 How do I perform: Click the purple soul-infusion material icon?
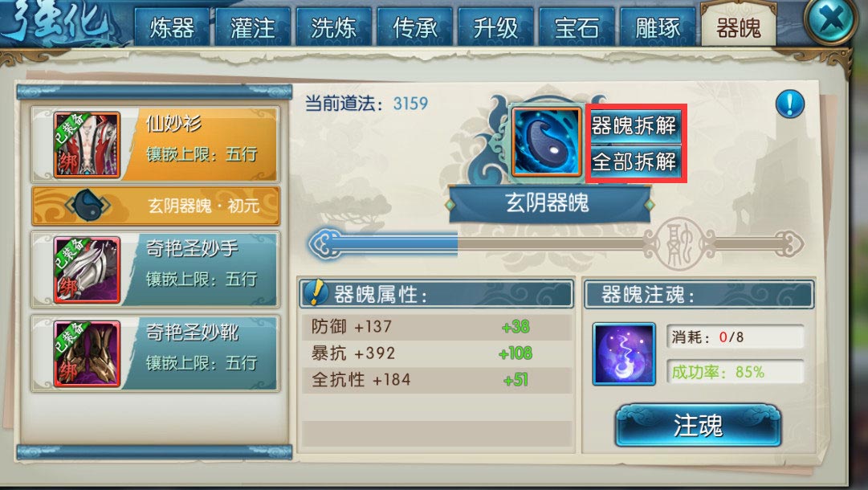(x=624, y=353)
